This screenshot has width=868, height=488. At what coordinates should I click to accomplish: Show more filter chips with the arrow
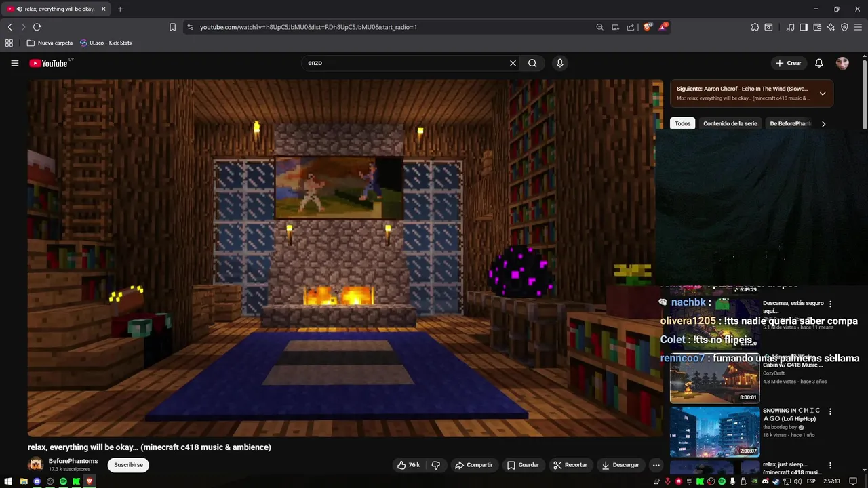[823, 124]
